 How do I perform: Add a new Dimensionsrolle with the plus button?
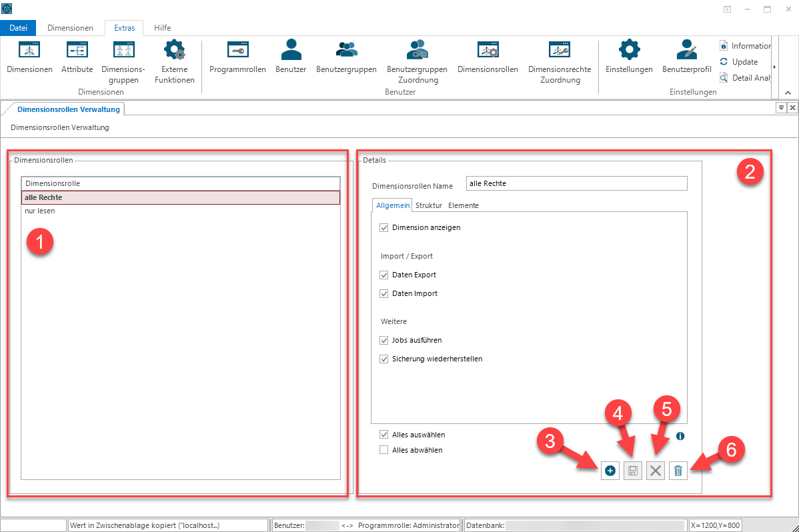(610, 471)
